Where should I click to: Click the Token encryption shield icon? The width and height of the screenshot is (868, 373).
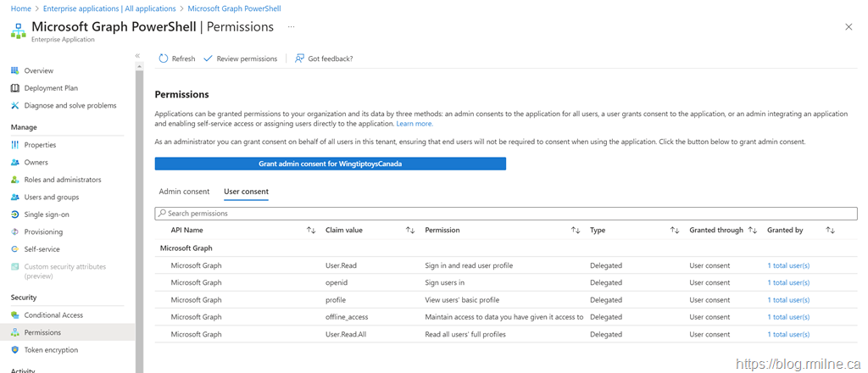click(x=15, y=350)
